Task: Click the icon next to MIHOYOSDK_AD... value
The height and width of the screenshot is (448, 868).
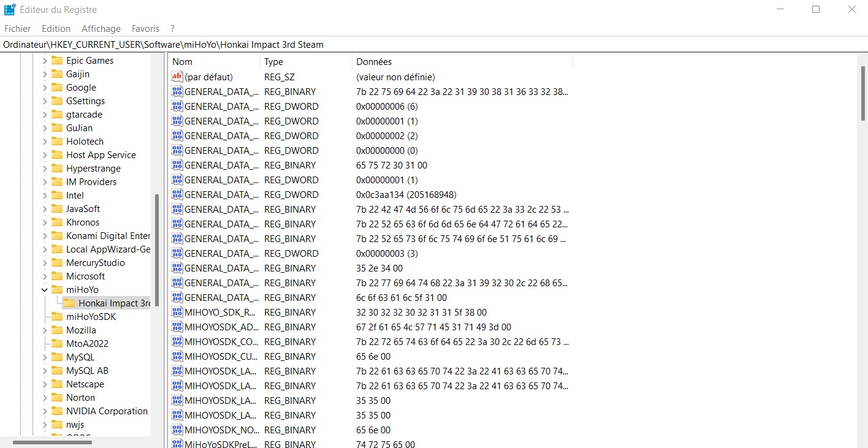Action: pyautogui.click(x=177, y=327)
